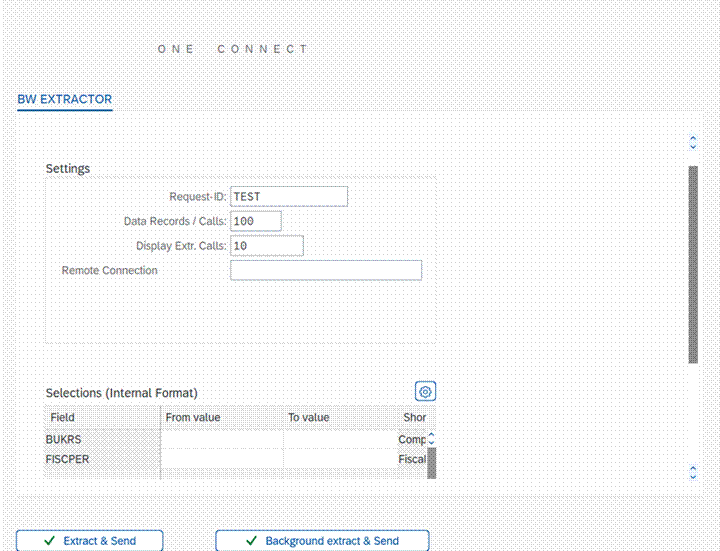Click the From value cell for FISCPER
The image size is (720, 551).
point(222,459)
